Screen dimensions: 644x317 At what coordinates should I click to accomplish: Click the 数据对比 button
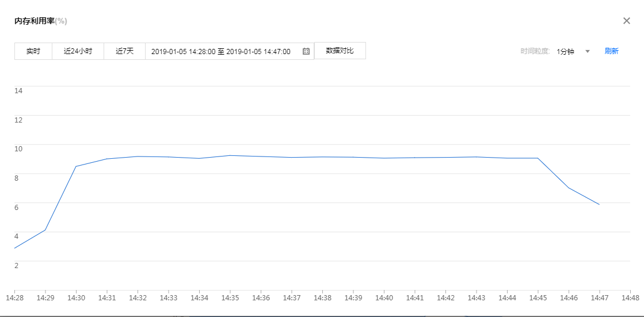(340, 51)
